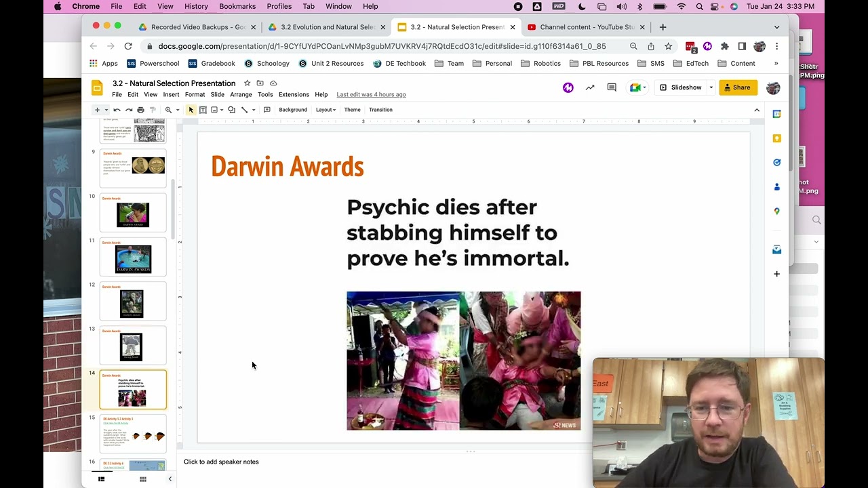
Task: Click the redo arrow in the Slides toolbar
Action: pos(128,110)
